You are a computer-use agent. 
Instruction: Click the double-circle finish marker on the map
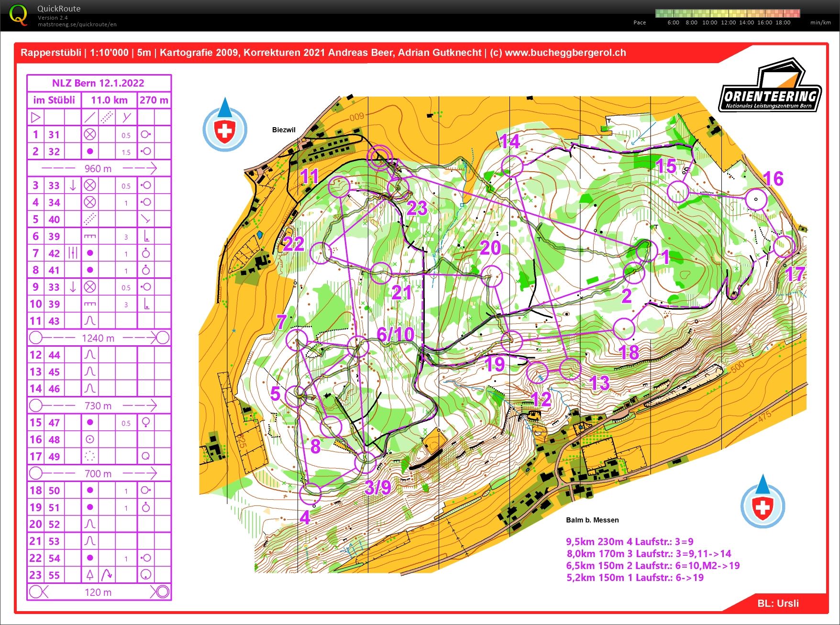click(379, 157)
